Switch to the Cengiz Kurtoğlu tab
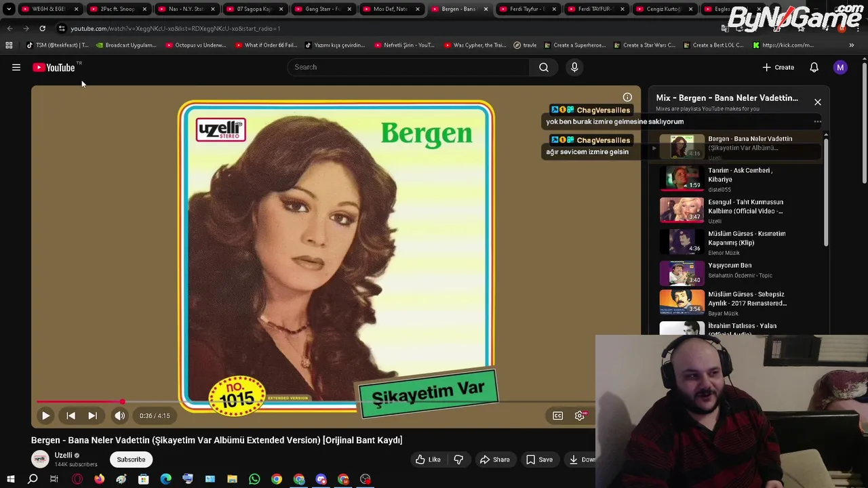This screenshot has height=488, width=868. [x=663, y=9]
